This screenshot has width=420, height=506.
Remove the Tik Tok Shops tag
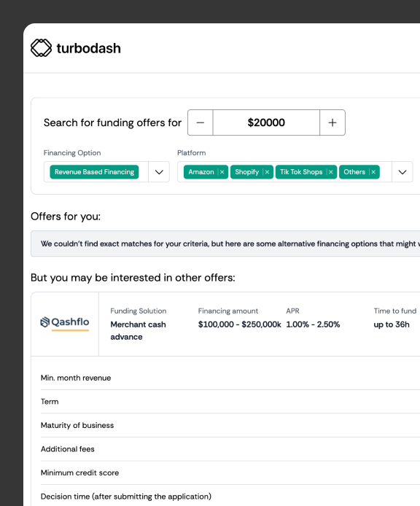click(330, 172)
